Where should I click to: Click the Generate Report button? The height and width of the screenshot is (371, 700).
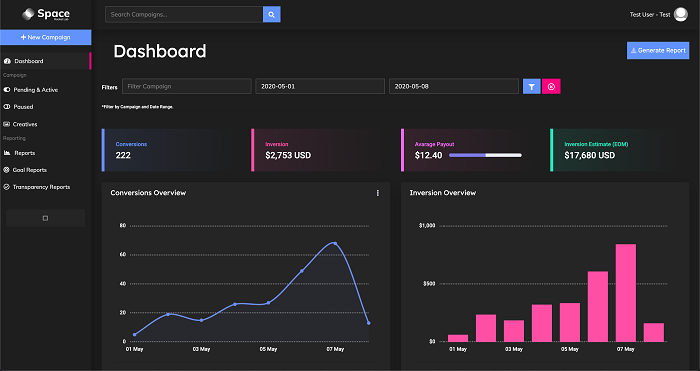[658, 50]
